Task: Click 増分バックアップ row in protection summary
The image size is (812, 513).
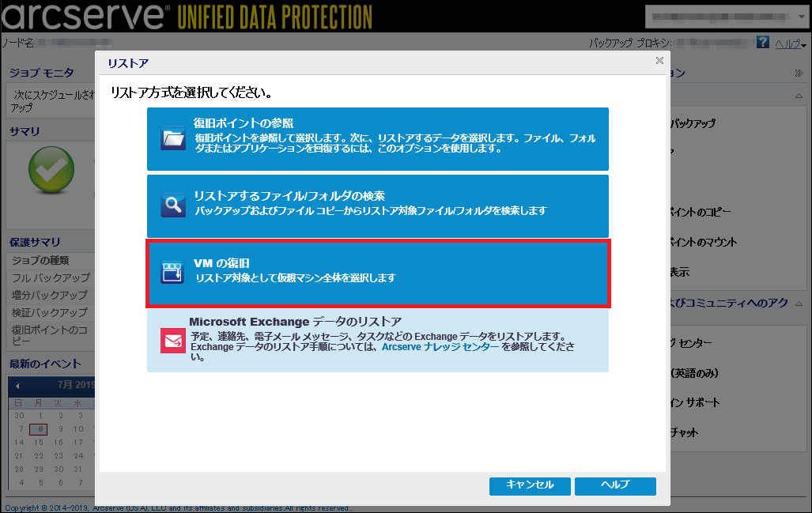Action: click(x=51, y=296)
